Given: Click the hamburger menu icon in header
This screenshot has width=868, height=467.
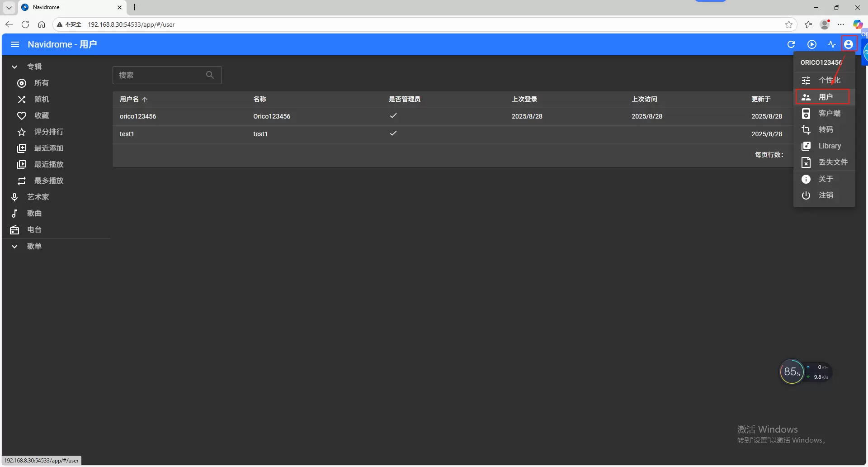Looking at the screenshot, I should pos(14,44).
